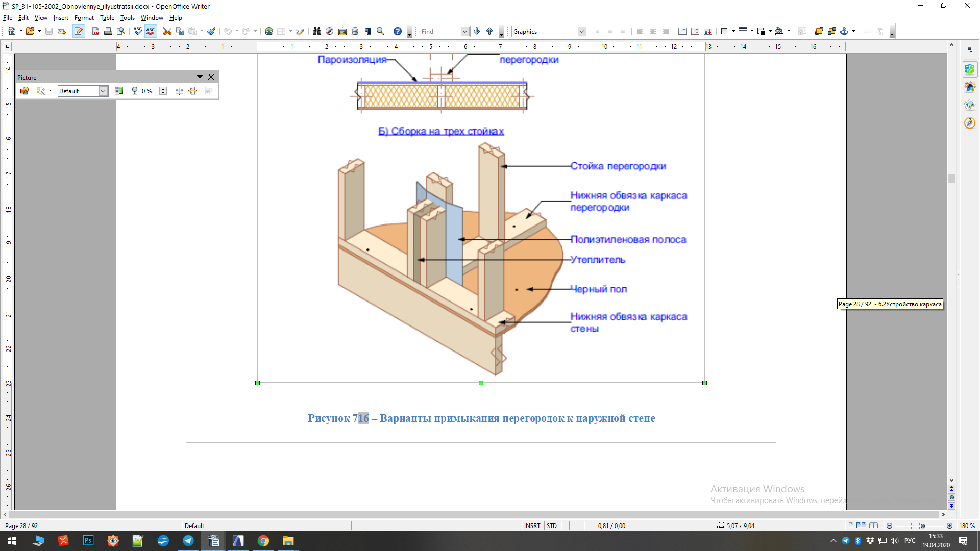Toggle AutoSpellcheck
980x551 pixels.
point(151,31)
